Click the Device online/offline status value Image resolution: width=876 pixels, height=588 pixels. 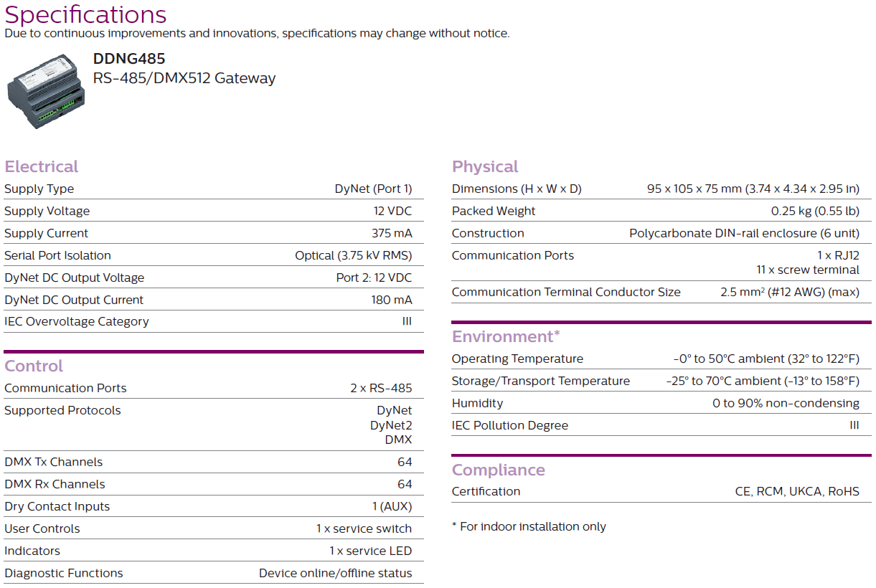pyautogui.click(x=336, y=573)
